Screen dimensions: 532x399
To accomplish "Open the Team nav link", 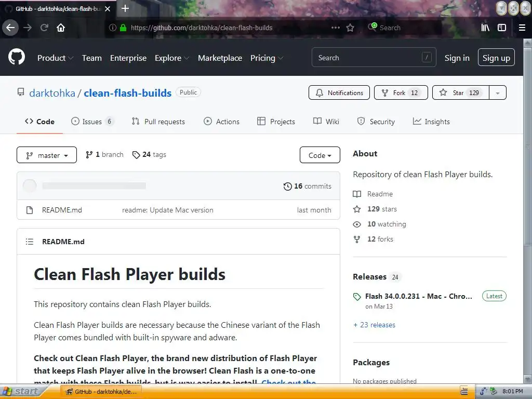I will click(91, 58).
